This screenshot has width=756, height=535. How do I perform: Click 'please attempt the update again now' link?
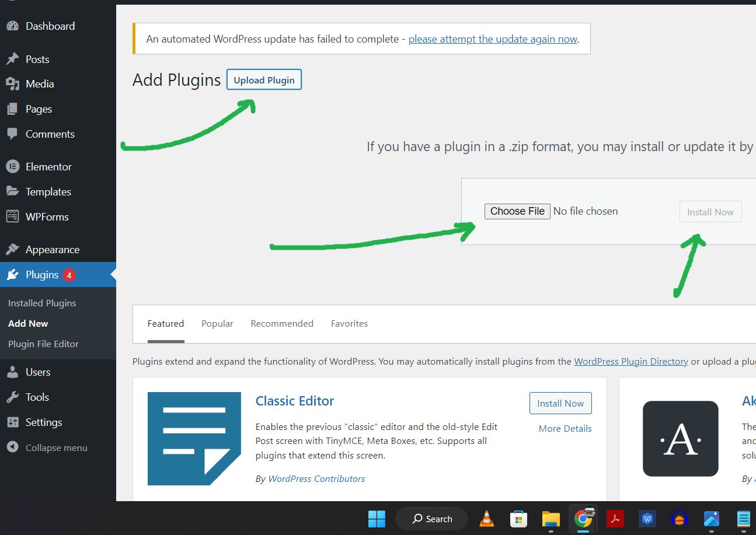tap(493, 39)
